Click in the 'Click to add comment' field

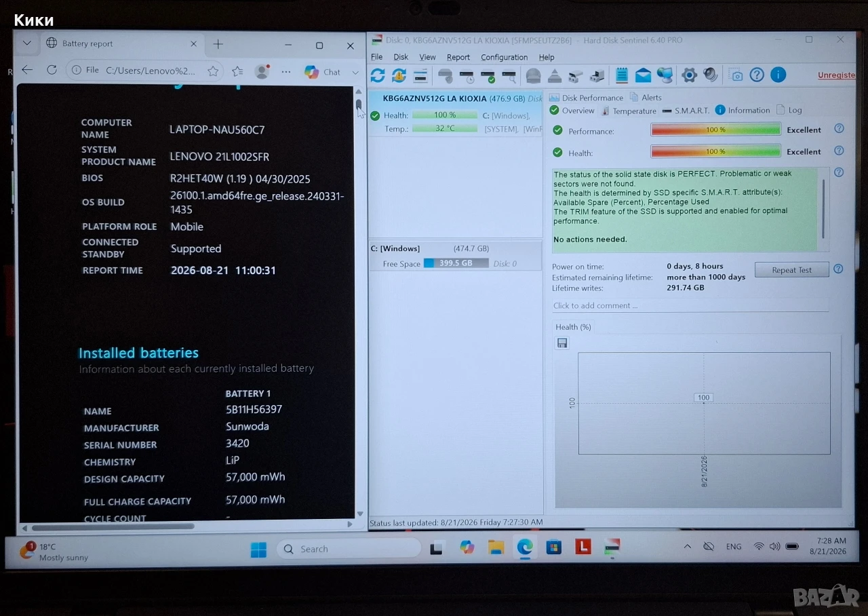point(690,305)
